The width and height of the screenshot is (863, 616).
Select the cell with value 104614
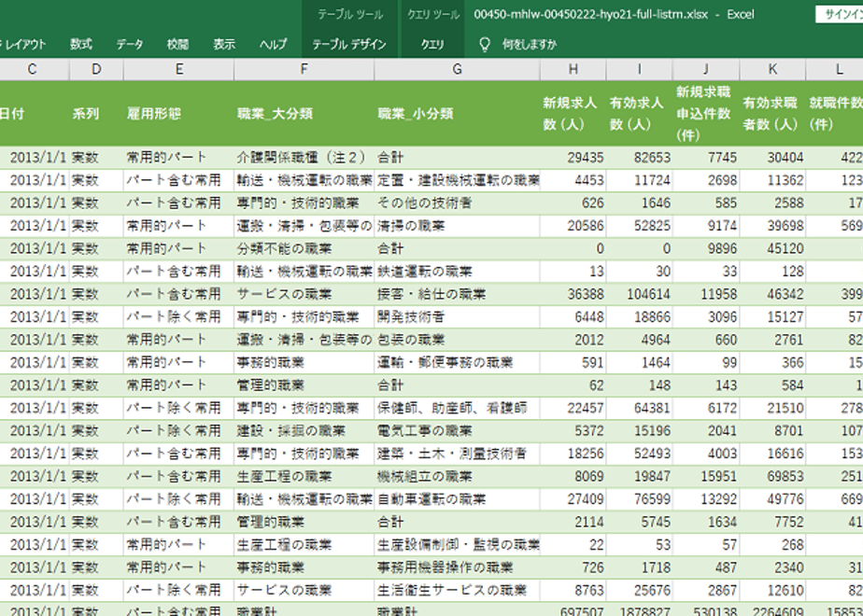pyautogui.click(x=640, y=294)
